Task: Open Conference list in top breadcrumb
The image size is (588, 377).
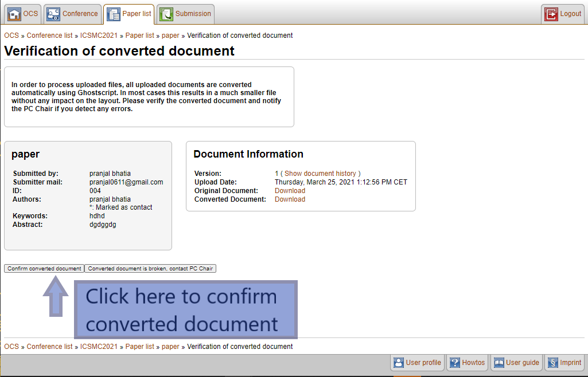Action: (49, 36)
